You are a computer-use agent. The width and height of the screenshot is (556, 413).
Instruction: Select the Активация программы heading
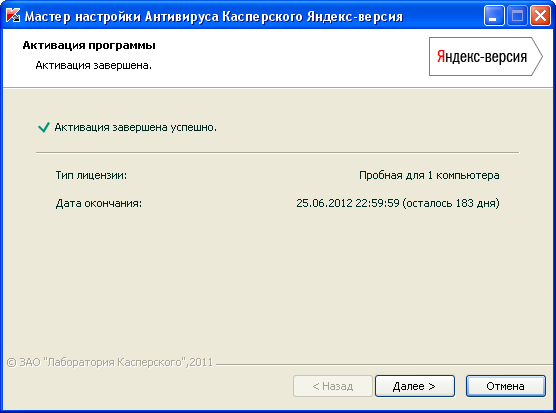click(x=89, y=45)
